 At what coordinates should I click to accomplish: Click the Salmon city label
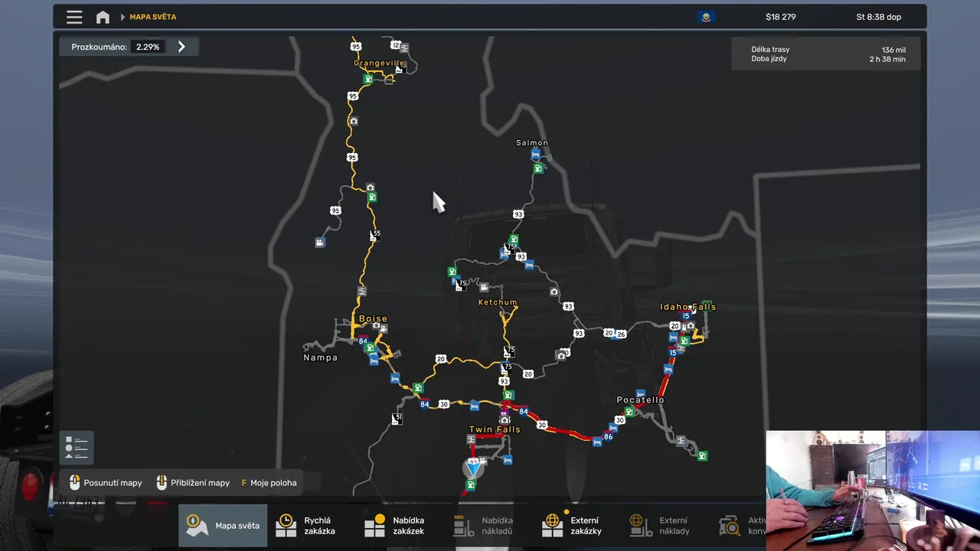tap(532, 142)
